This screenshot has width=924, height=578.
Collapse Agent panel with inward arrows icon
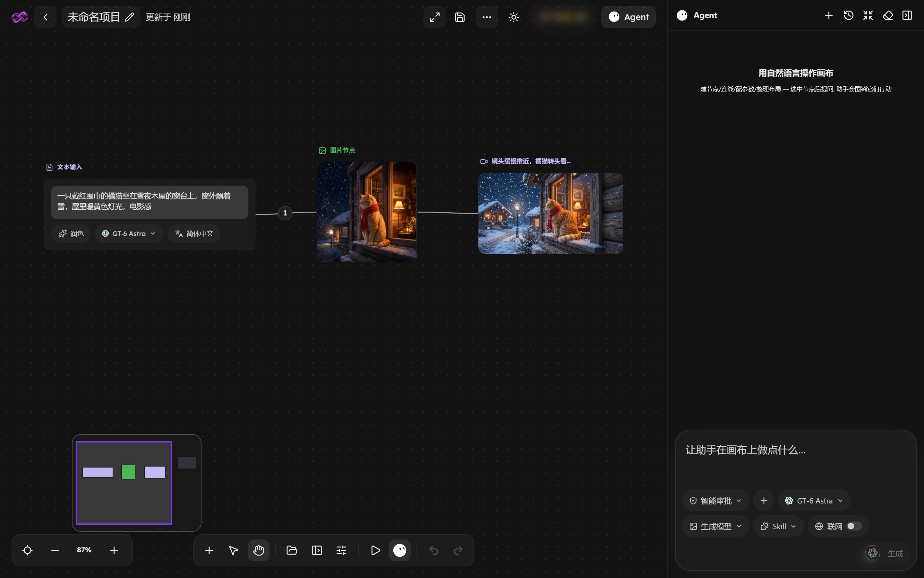coord(868,15)
